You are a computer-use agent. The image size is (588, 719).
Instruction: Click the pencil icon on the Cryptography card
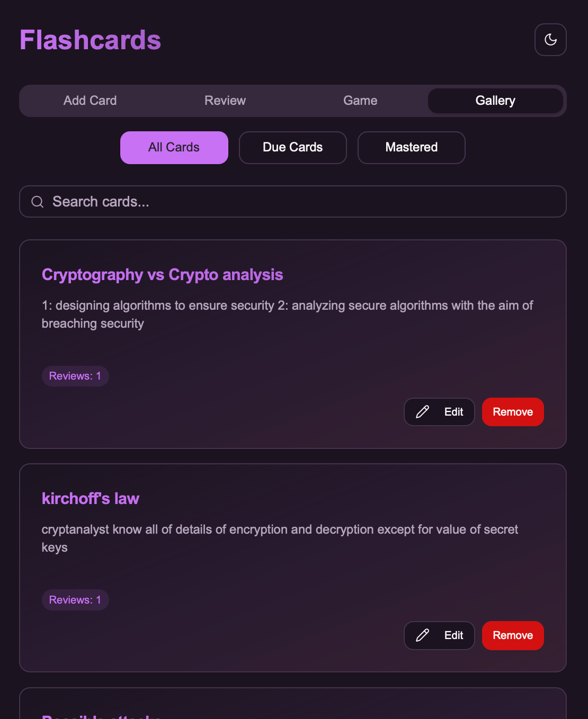click(422, 412)
